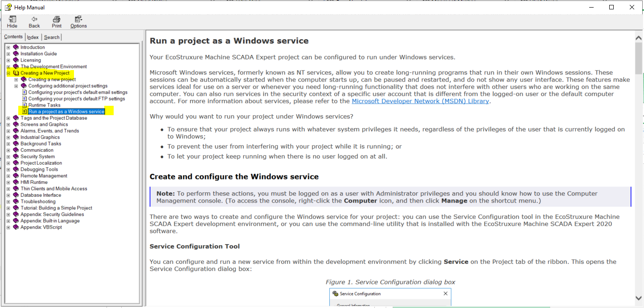Open Configuring your project's default FTP settings
Viewport: 644px width, 308px height.
pyautogui.click(x=77, y=99)
